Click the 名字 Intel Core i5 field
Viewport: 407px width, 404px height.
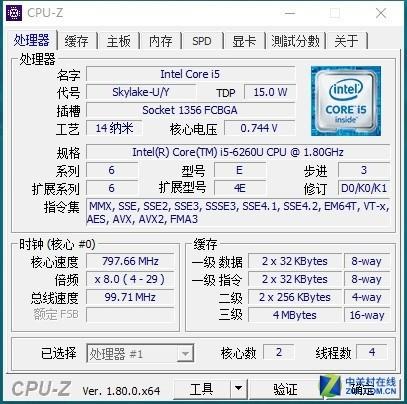point(190,74)
